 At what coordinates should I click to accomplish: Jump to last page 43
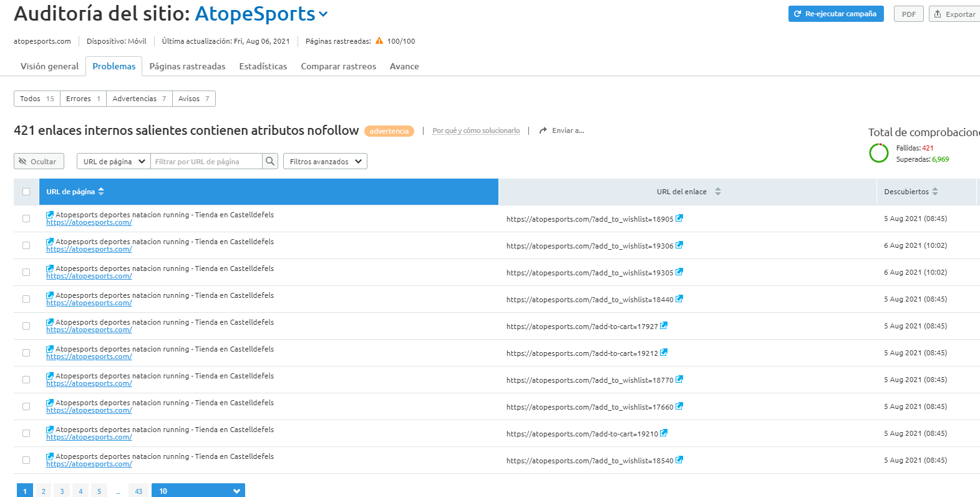coord(138,491)
